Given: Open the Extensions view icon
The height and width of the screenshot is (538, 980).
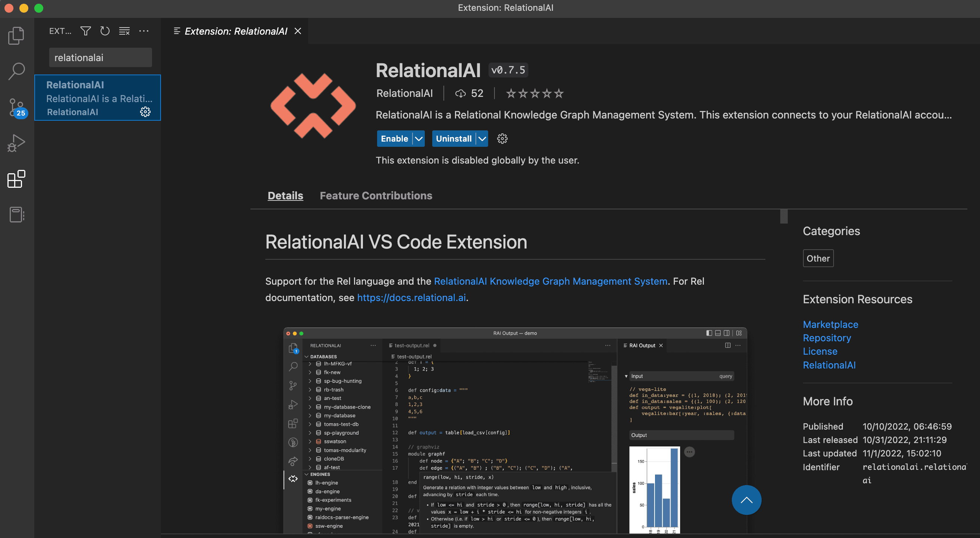Looking at the screenshot, I should pos(16,179).
